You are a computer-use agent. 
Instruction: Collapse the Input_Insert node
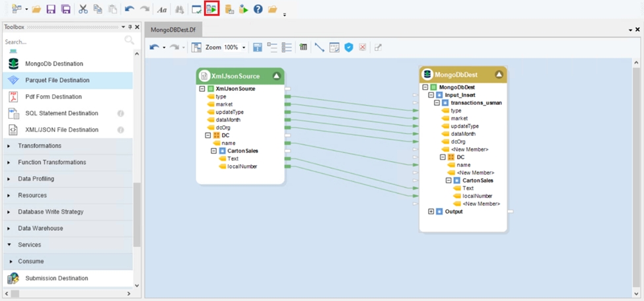coord(431,95)
